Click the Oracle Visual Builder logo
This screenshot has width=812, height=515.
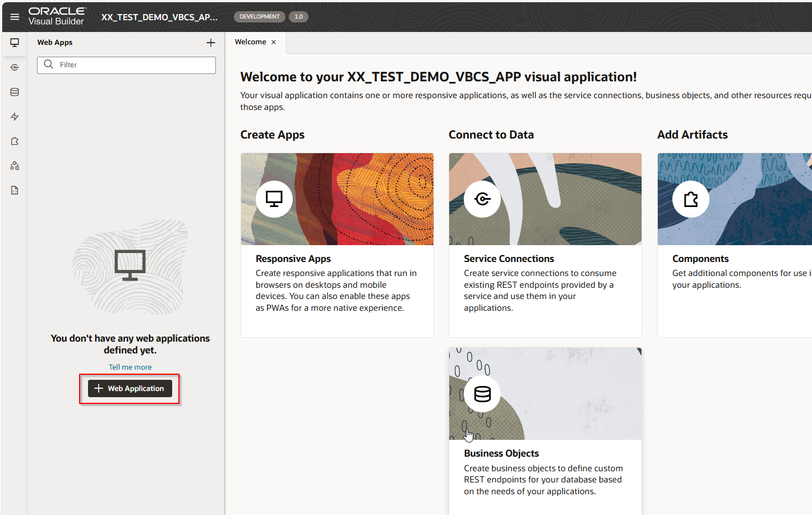coord(56,16)
